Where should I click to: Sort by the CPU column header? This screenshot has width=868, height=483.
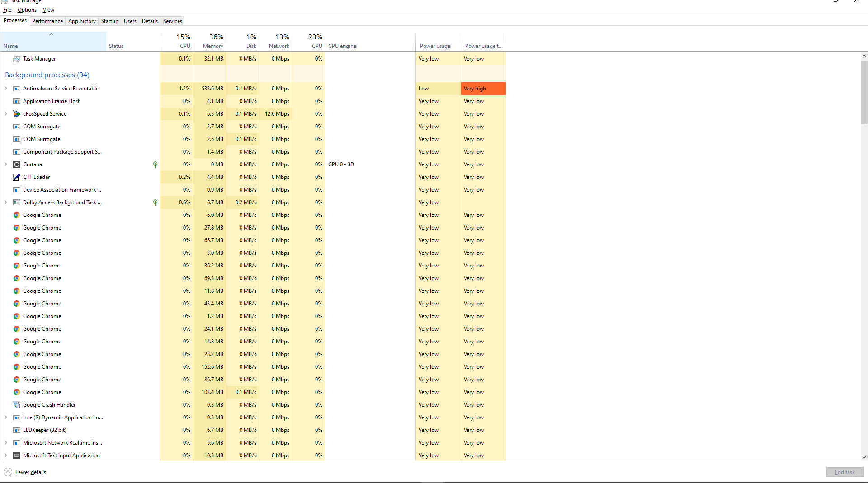pyautogui.click(x=177, y=42)
